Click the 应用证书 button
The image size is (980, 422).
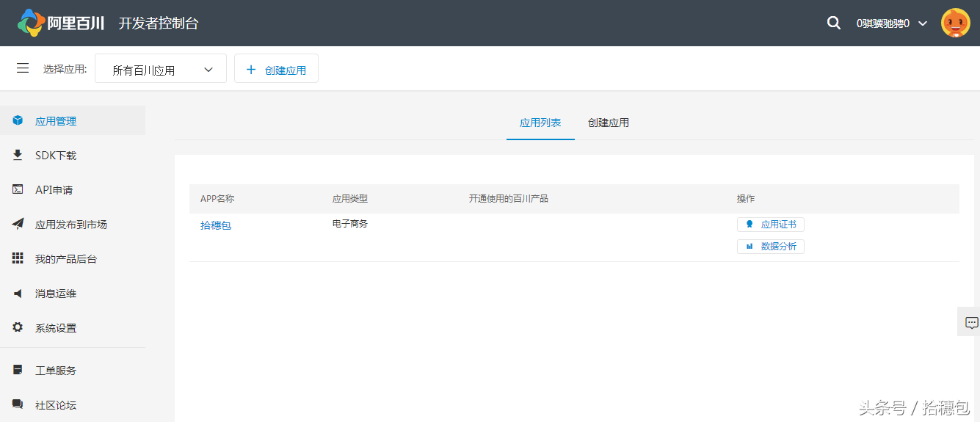click(x=771, y=225)
